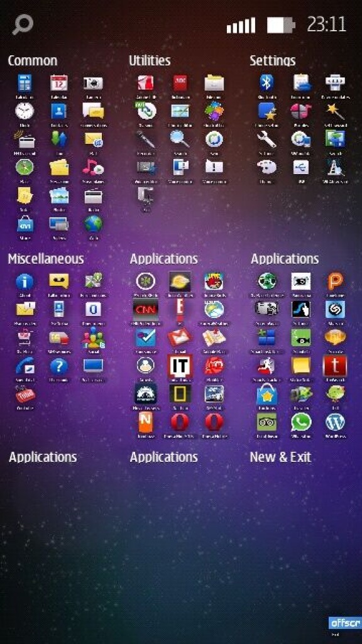
Task: Open the Camera app icon
Action: coord(93,84)
